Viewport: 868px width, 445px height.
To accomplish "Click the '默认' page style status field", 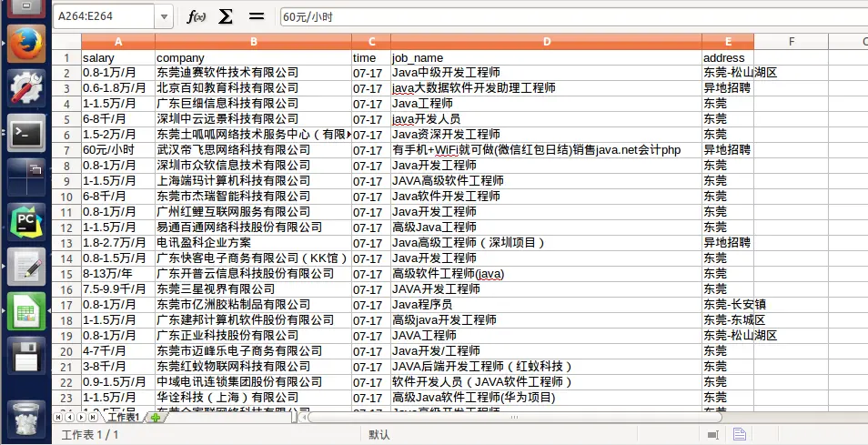I will [379, 435].
